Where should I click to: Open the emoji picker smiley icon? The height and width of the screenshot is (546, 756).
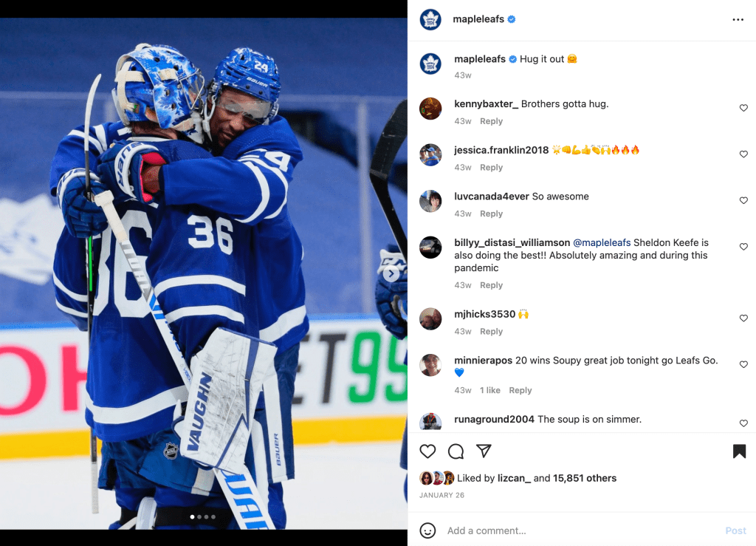click(427, 530)
